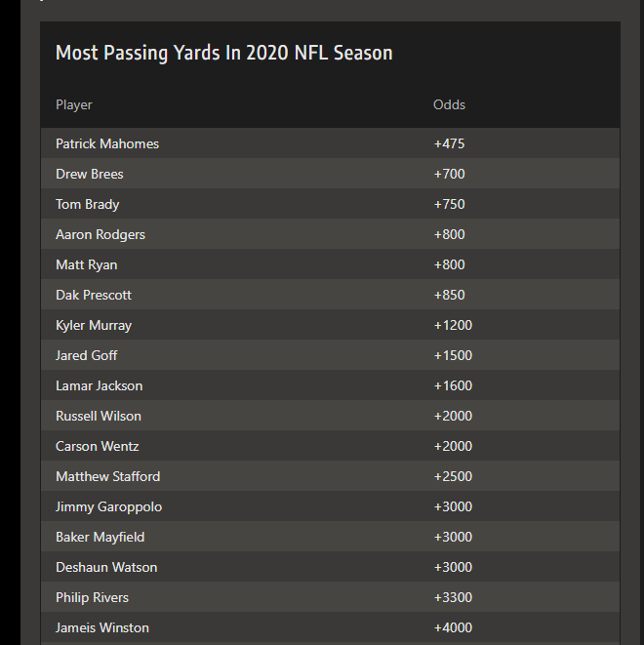The height and width of the screenshot is (645, 644).
Task: Select Drew Brees in the table
Action: [90, 174]
